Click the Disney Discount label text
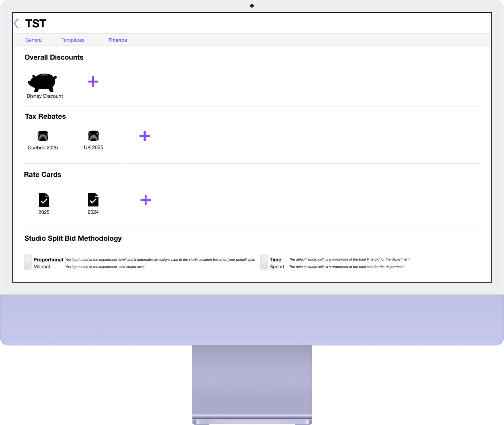Screen dimensions: 504x425 pyautogui.click(x=45, y=96)
